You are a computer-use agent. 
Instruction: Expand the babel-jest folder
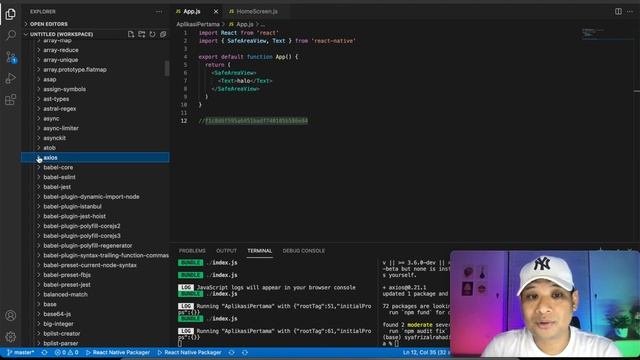pyautogui.click(x=39, y=187)
